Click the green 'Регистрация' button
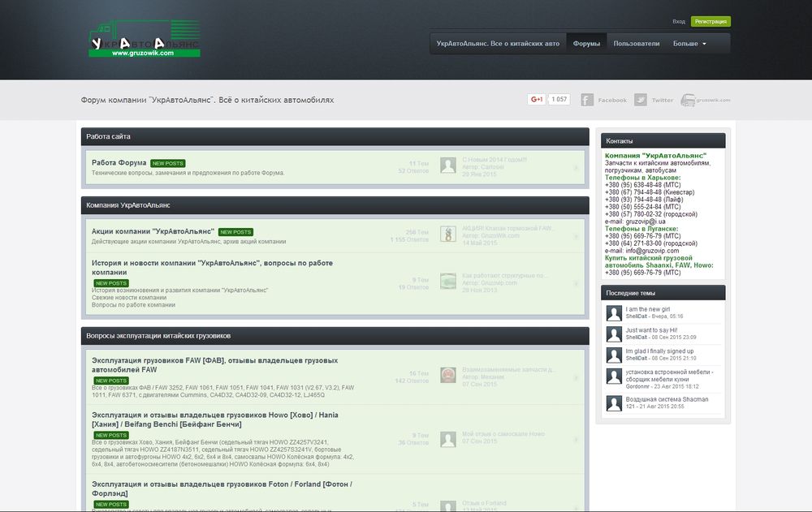 [710, 22]
